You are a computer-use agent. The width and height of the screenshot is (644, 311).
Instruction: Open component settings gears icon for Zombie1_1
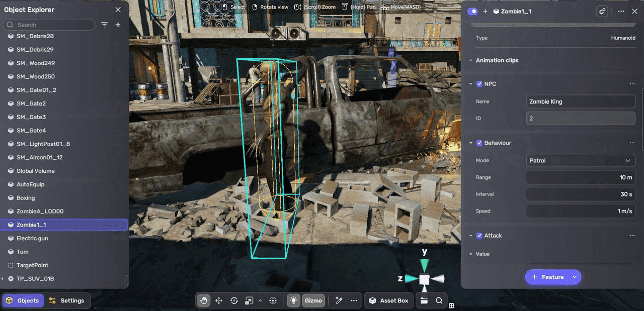(602, 11)
